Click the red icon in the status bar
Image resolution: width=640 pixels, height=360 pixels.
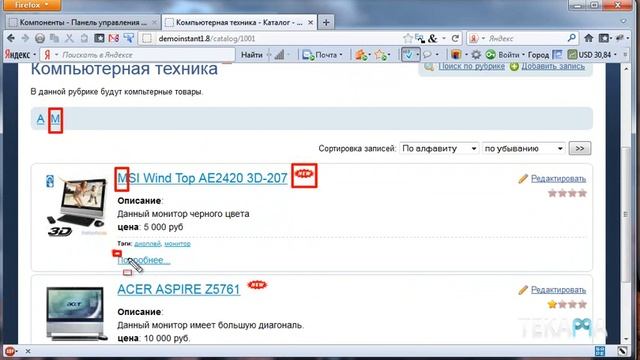(9, 351)
